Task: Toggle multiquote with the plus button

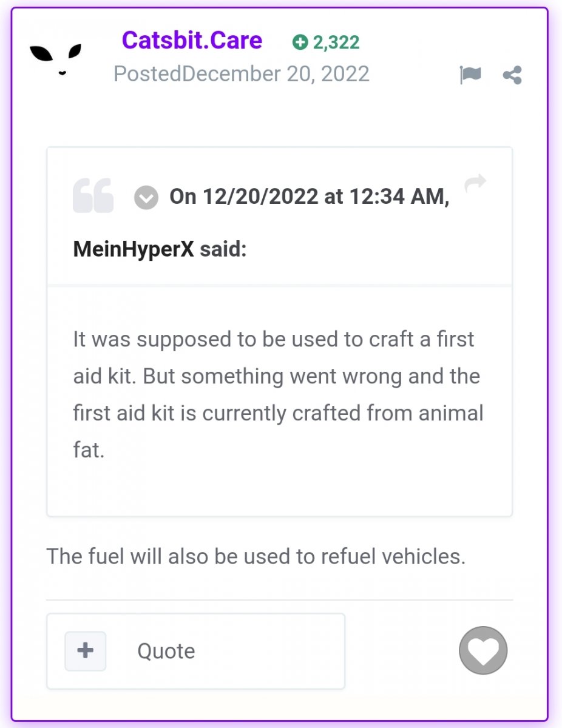Action: (x=86, y=651)
